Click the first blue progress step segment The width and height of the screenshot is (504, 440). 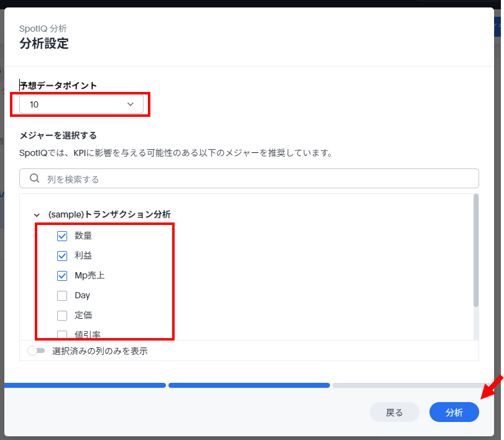85,385
